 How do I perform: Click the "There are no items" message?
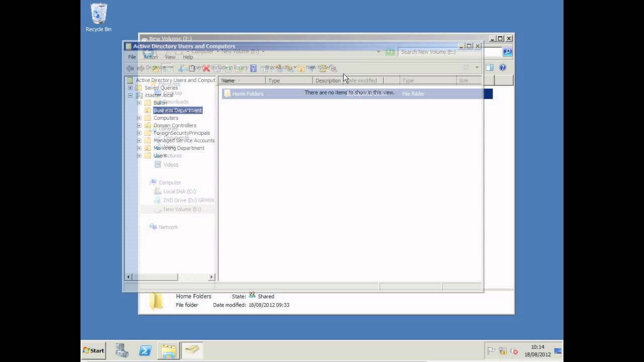tap(349, 93)
